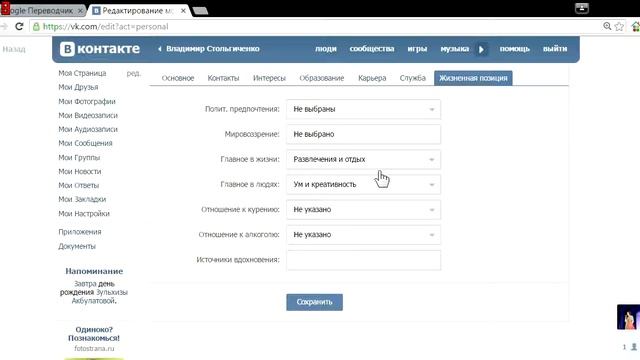Click the Назад link on left edge
Viewport: 640px width, 360px height.
(14, 49)
